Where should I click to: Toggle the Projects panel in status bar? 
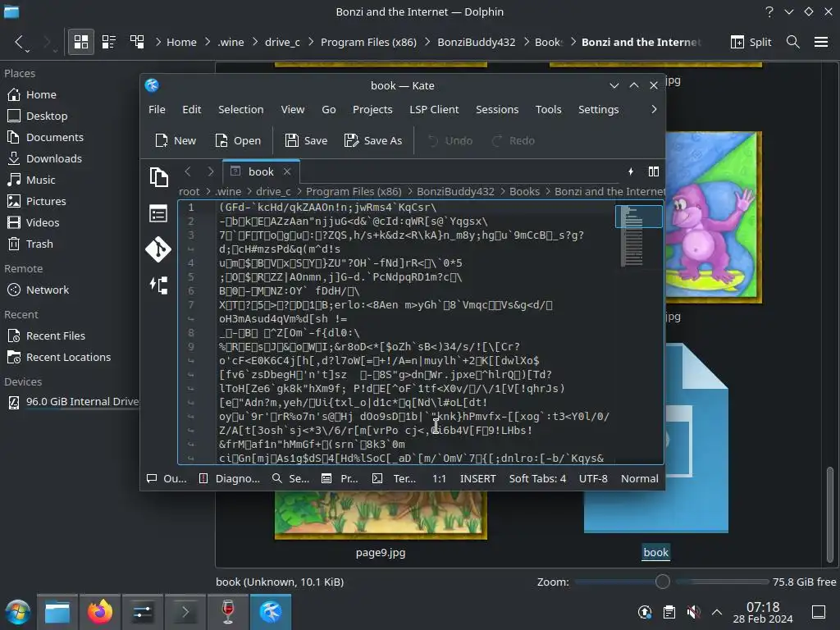point(340,478)
